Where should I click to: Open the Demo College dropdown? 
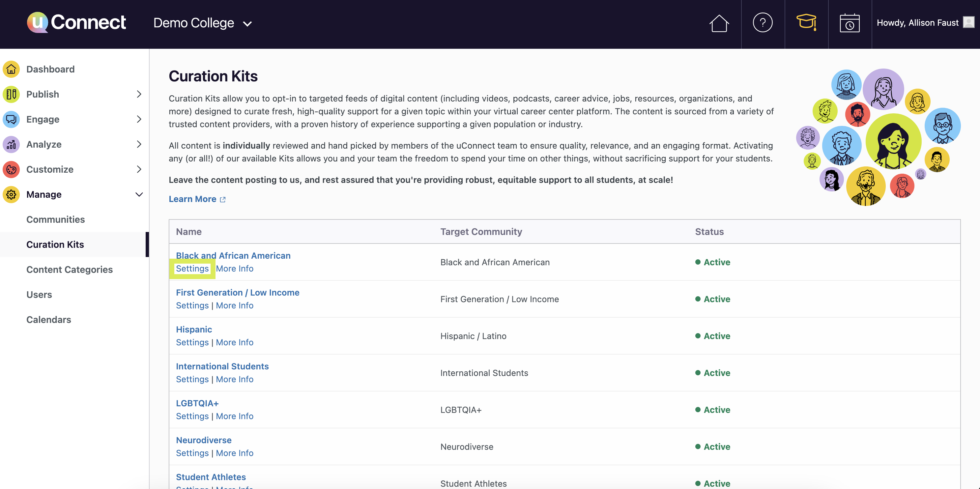pos(202,23)
